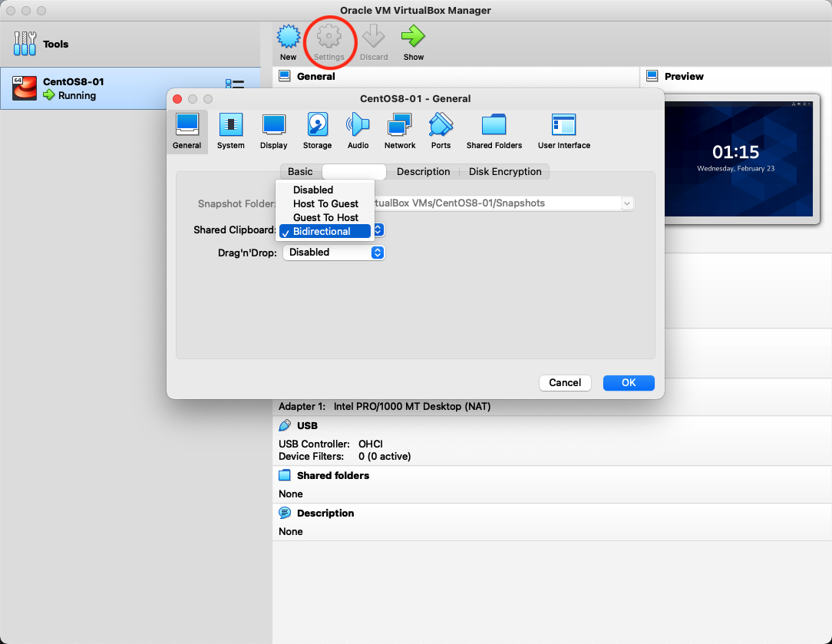Click the Device Filters 0 (0 active) text
The image size is (832, 644).
click(345, 456)
